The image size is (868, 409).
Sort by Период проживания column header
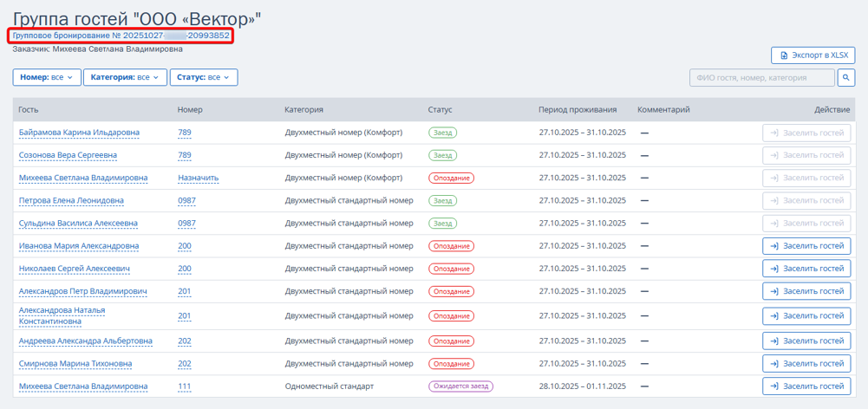pos(578,110)
